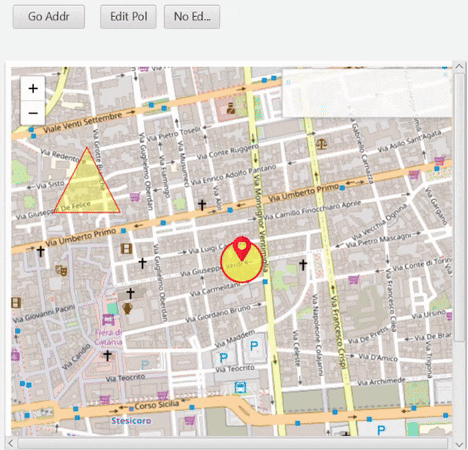The height and width of the screenshot is (450, 468).
Task: Click the theater masks icon on map
Action: (61, 270)
